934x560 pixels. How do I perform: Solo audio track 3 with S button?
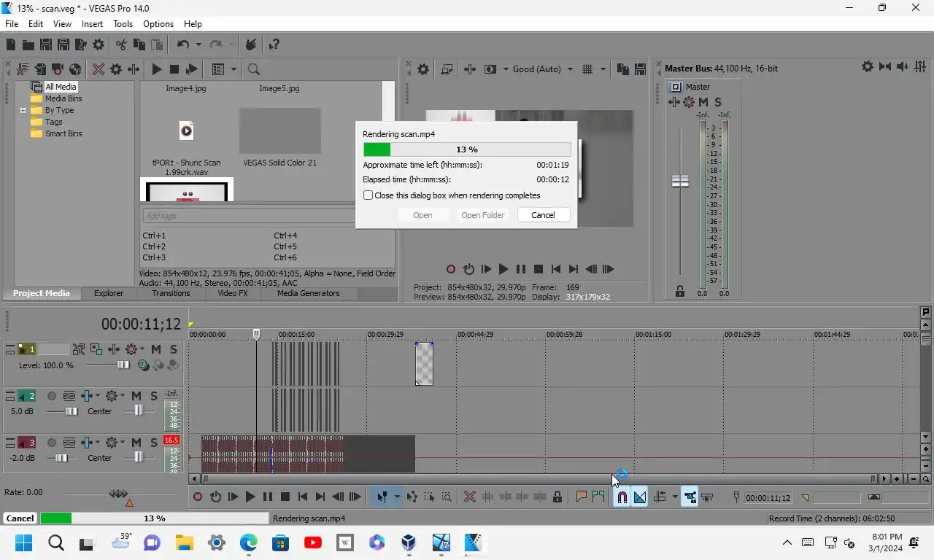pyautogui.click(x=154, y=443)
